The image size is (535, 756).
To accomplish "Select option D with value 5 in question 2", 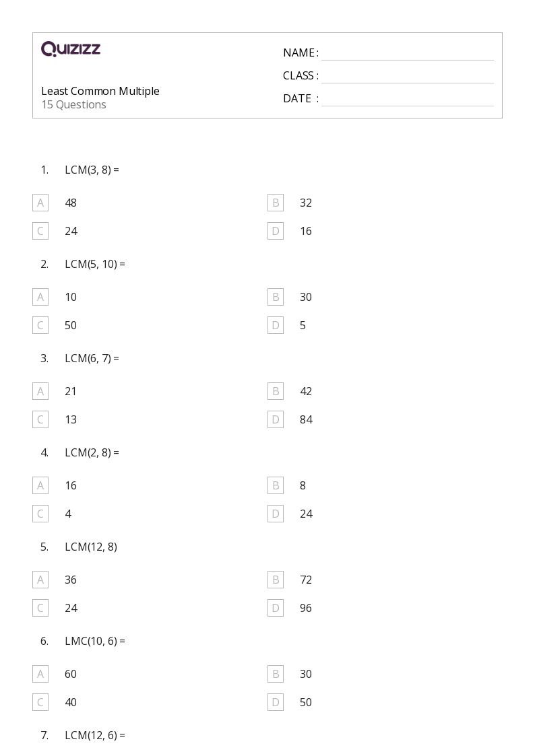I will (x=276, y=325).
